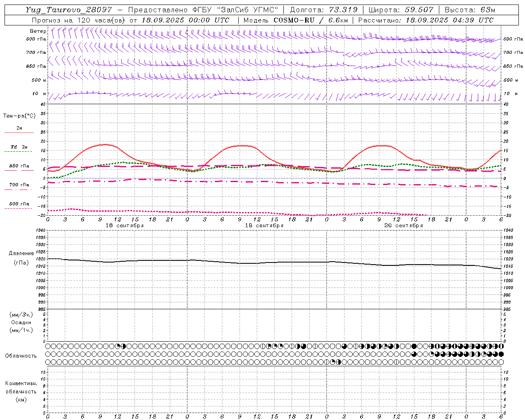Click '700 гПа' in the temperature legend
The height and width of the screenshot is (420, 525).
coord(19,185)
